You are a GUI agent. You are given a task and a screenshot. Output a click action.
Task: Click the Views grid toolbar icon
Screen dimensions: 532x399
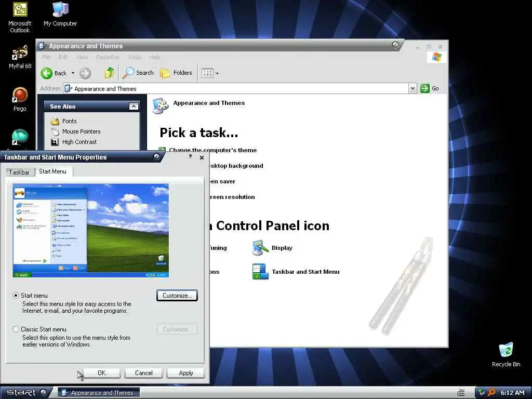[207, 73]
